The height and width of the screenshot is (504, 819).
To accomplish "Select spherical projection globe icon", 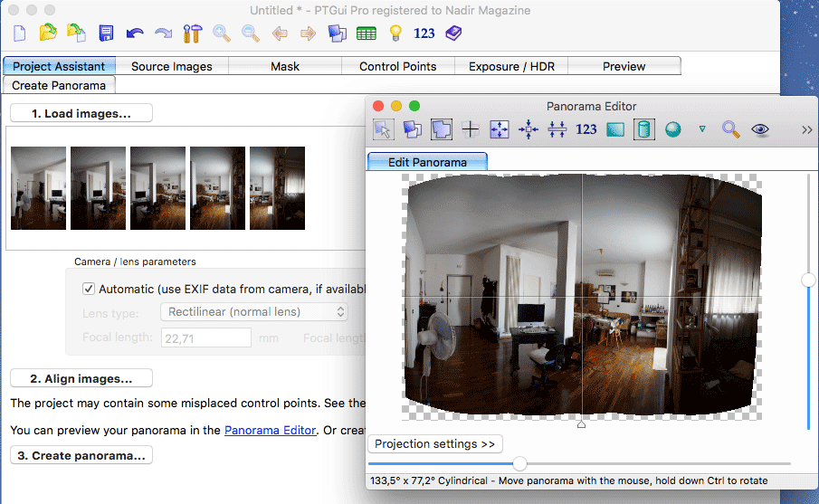I will click(x=673, y=129).
